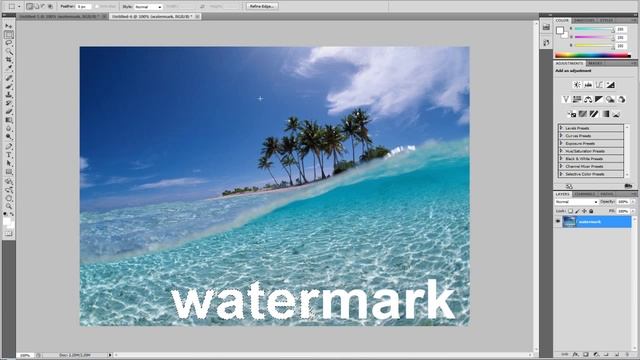Screen dimensions: 640x360
Task: Select the Clone Stamp tool
Action: pos(9,95)
